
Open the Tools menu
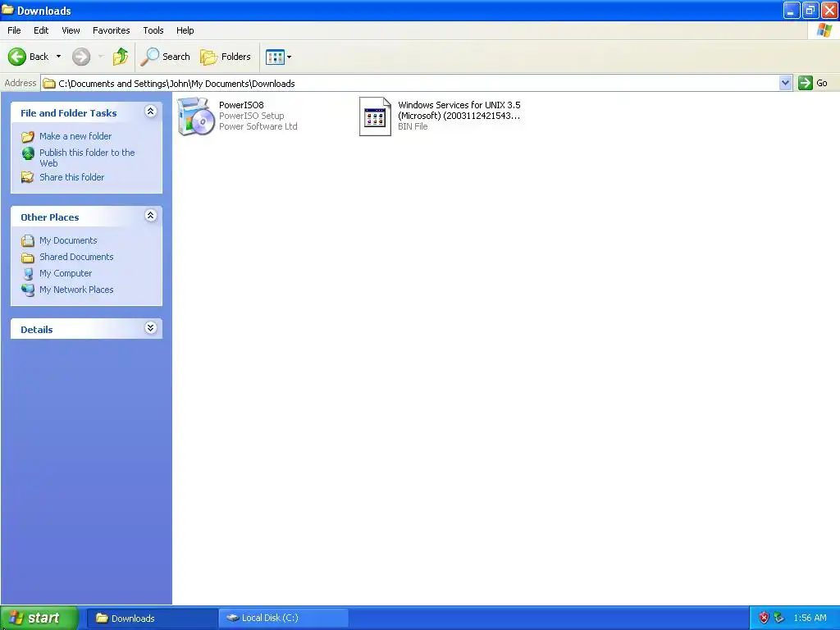tap(153, 30)
